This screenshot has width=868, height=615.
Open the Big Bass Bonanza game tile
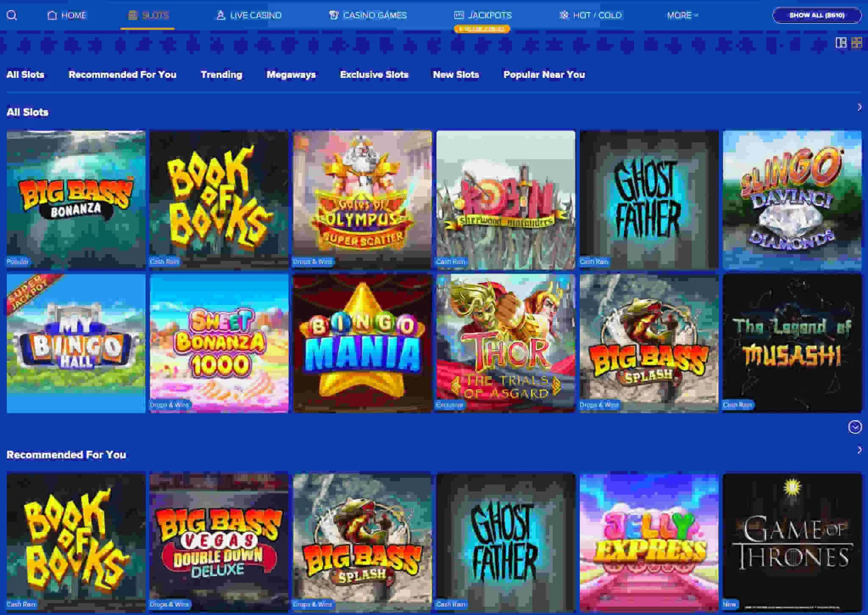point(76,200)
